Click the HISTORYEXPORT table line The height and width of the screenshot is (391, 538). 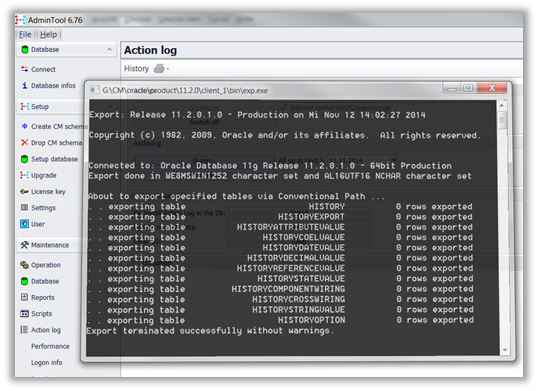[281, 217]
